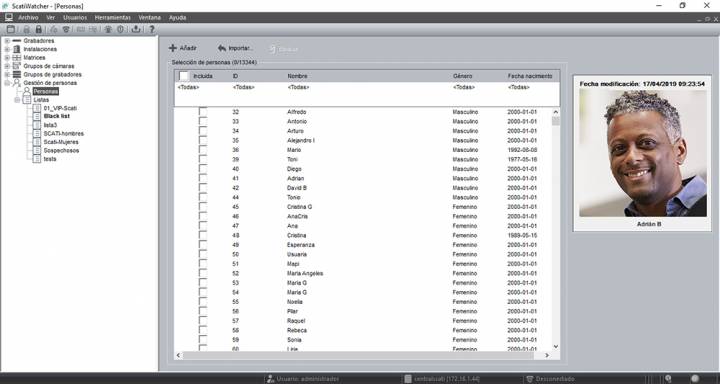The image size is (720, 384).
Task: Click the user icon in status bar
Action: pos(270,379)
